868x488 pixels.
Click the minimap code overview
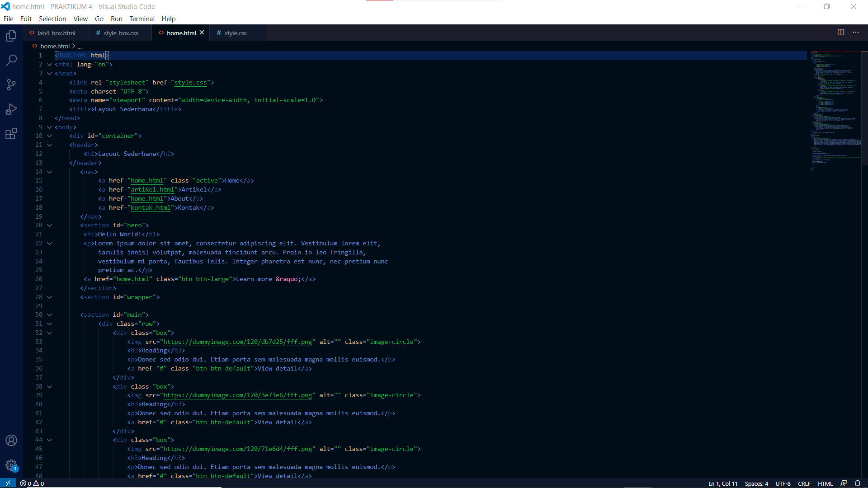835,111
